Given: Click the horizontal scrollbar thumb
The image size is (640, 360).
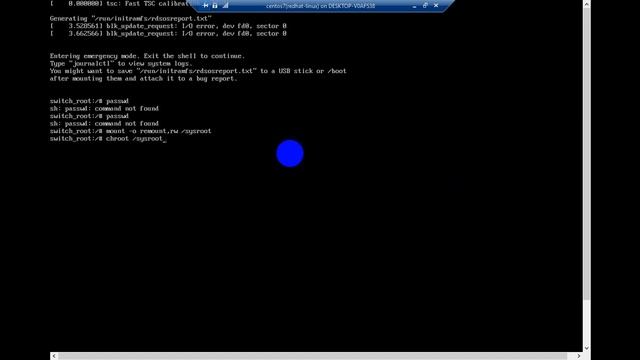Looking at the screenshot, I should 312,356.
